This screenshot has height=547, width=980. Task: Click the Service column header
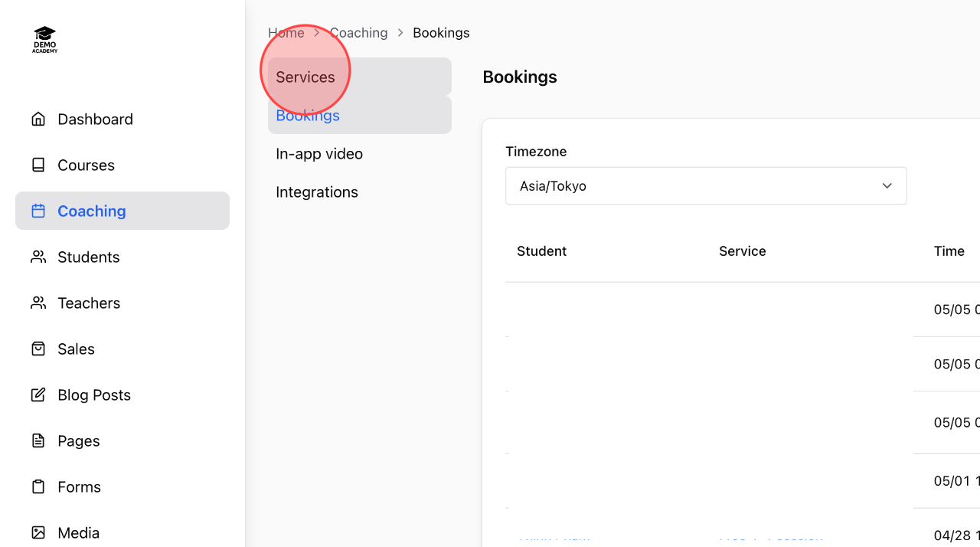click(742, 251)
